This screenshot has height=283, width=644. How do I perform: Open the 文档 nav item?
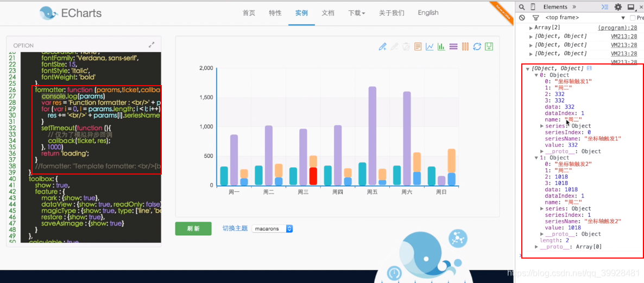pyautogui.click(x=328, y=12)
